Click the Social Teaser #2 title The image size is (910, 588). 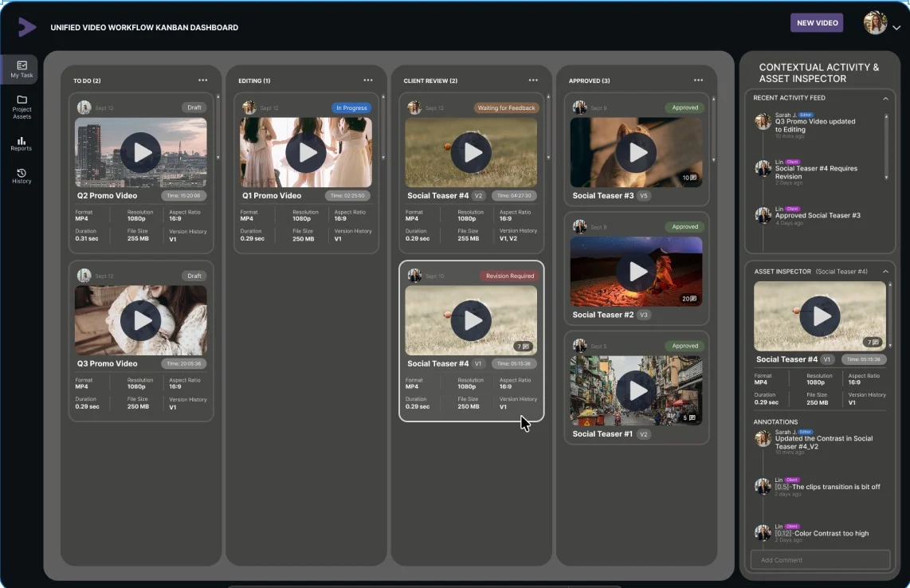pyautogui.click(x=602, y=315)
